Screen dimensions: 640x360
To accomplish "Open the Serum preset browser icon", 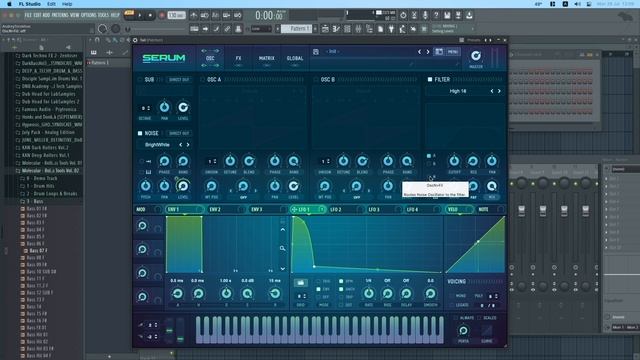I will (439, 52).
